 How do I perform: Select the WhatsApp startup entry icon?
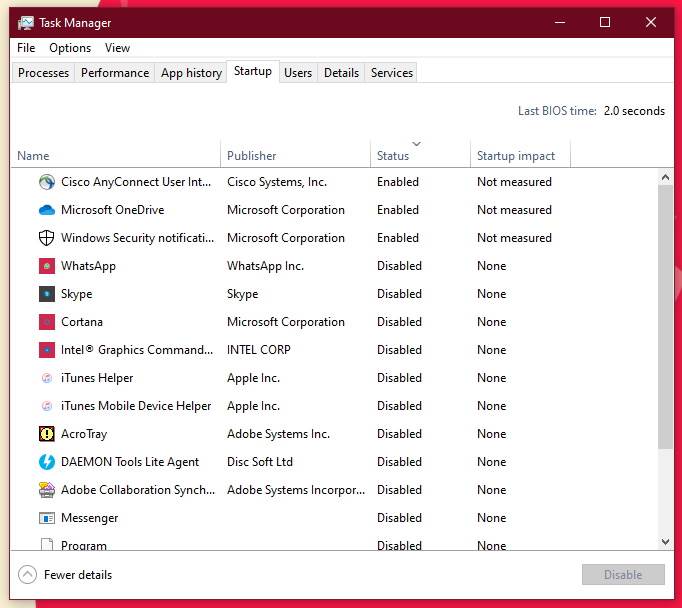pyautogui.click(x=46, y=266)
